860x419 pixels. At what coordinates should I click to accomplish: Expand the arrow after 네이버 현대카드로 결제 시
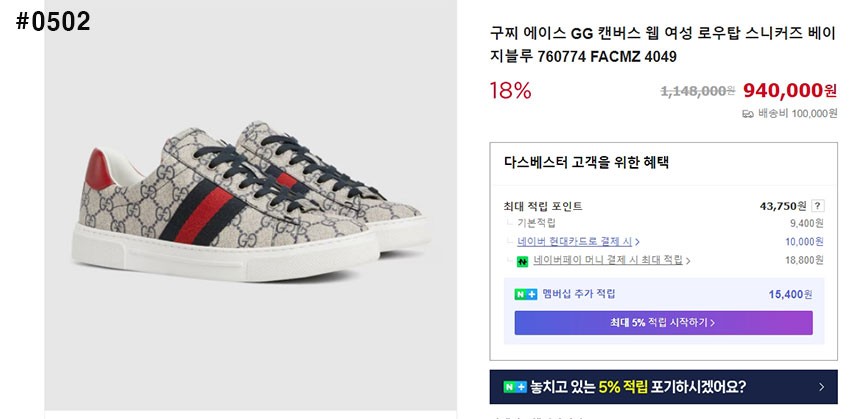[638, 241]
